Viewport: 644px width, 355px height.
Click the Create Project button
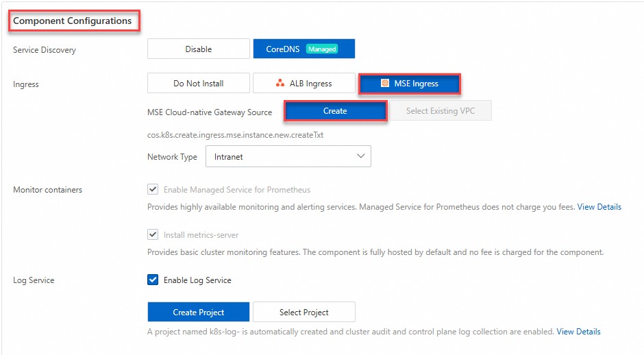pyautogui.click(x=199, y=313)
